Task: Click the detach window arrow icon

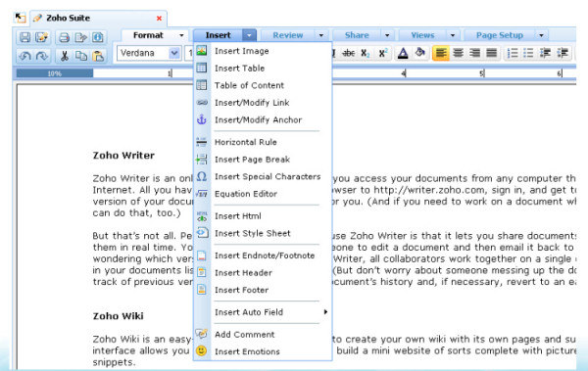Action: [x=20, y=18]
